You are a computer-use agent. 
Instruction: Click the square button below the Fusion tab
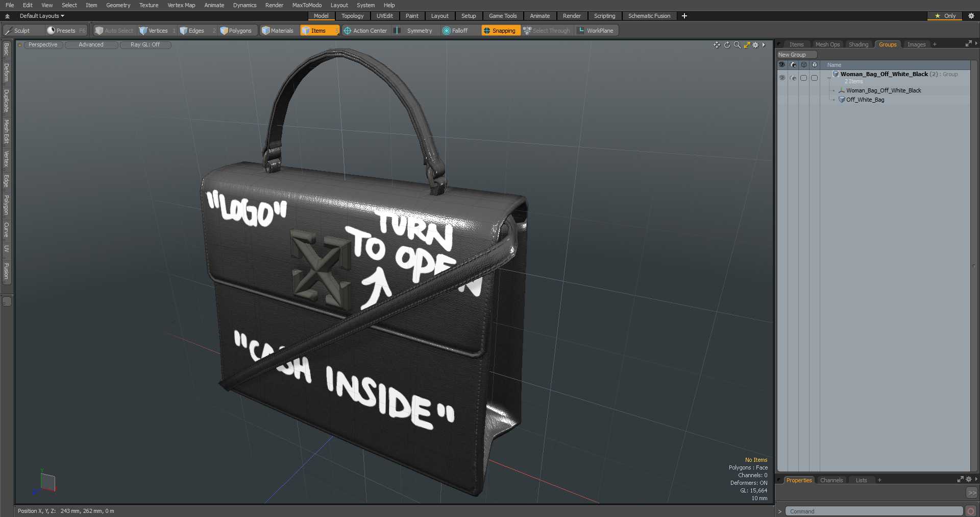pyautogui.click(x=7, y=301)
